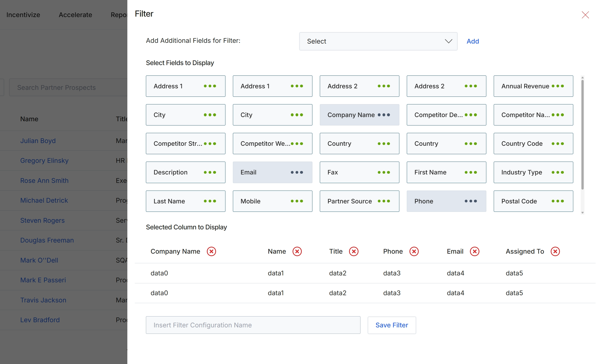Click the fields list scroll-up arrow
603x364 pixels.
pyautogui.click(x=582, y=78)
